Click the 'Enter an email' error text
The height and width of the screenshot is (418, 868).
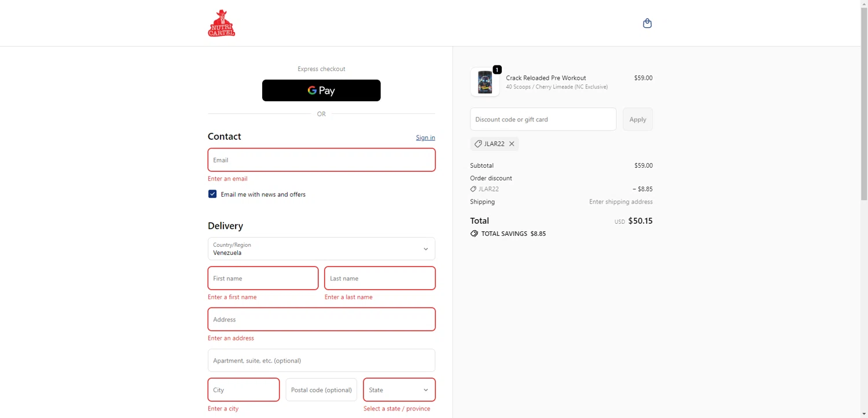click(227, 179)
